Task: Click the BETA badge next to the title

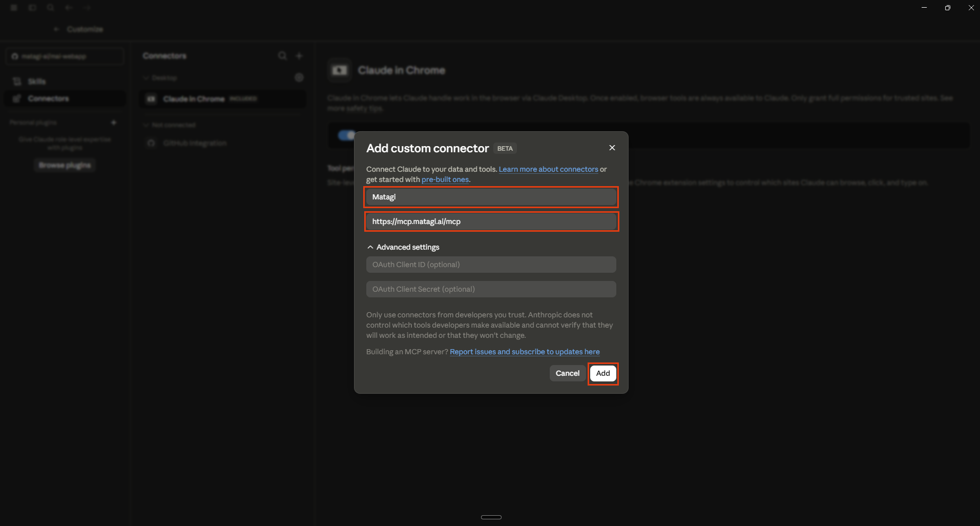Action: click(505, 148)
